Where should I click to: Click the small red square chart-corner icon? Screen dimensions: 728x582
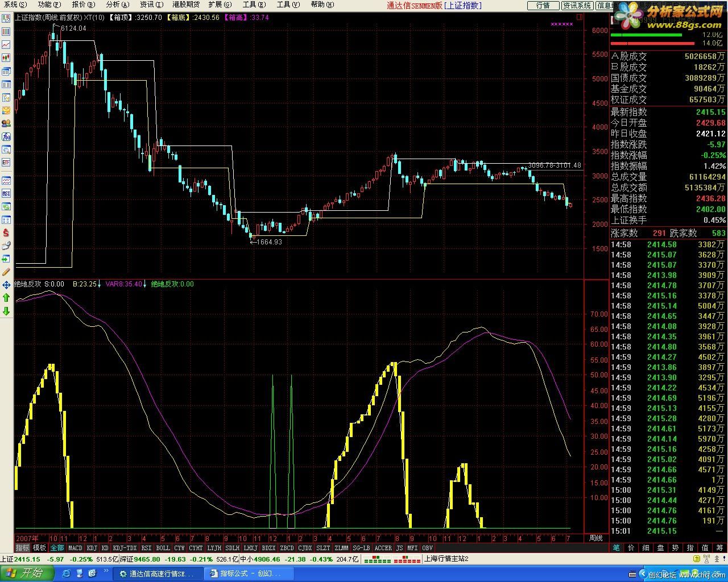tap(580, 18)
